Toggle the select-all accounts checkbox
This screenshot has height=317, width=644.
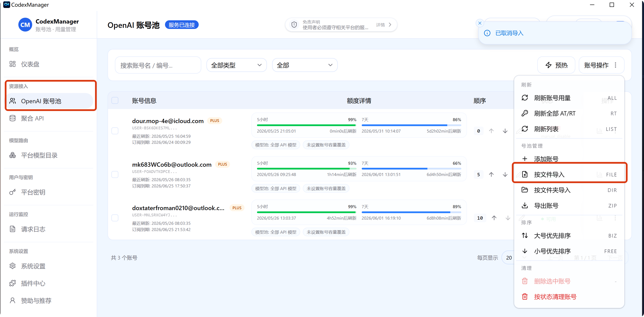[x=115, y=100]
